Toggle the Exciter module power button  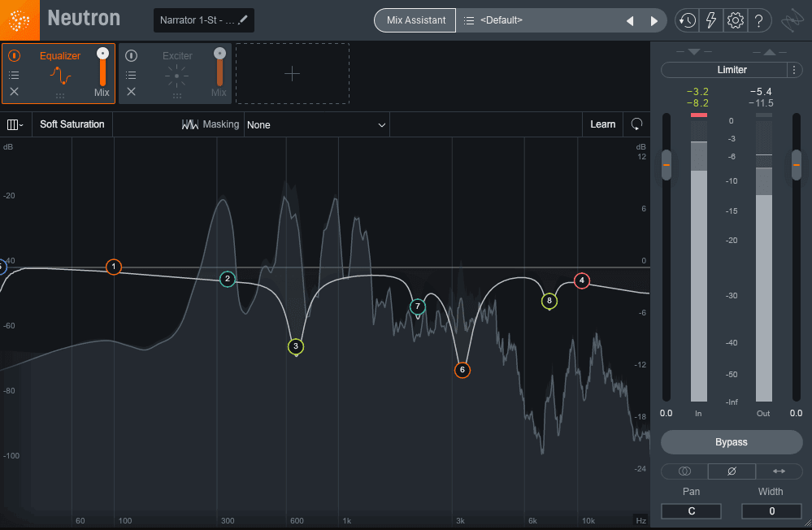[131, 55]
